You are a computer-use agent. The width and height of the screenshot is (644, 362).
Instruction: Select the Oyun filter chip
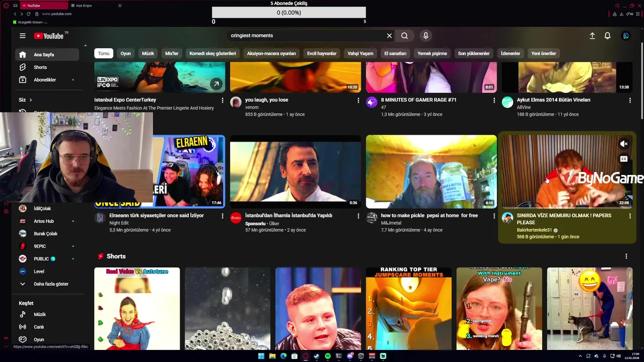(126, 53)
